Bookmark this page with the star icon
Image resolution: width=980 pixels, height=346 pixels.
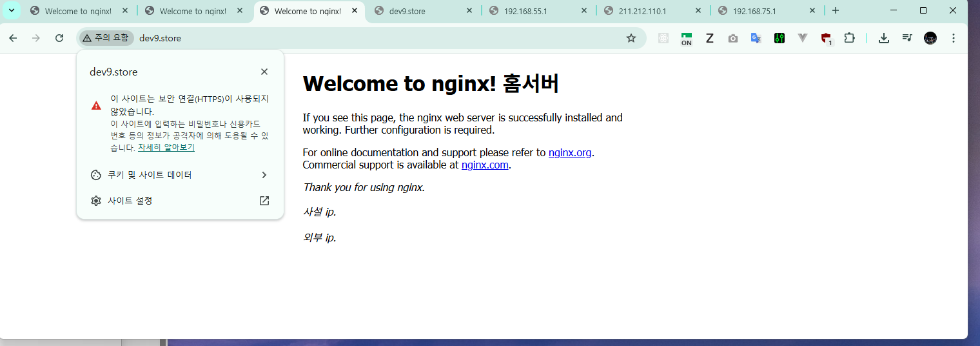[x=631, y=38]
